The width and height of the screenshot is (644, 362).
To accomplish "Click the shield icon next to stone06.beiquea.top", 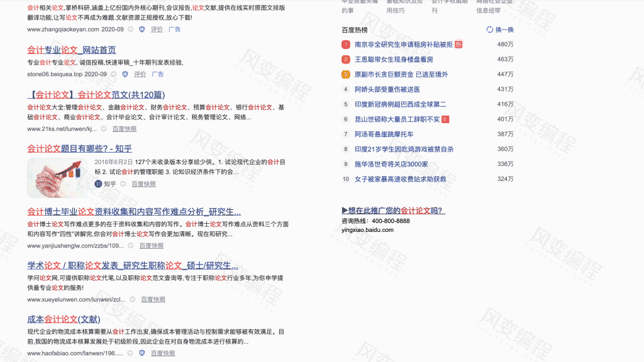I will [x=125, y=74].
